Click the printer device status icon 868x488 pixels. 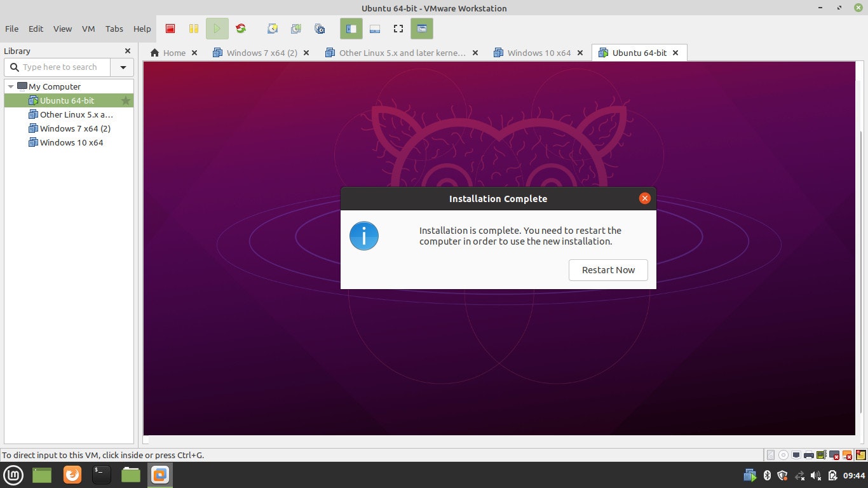pyautogui.click(x=809, y=455)
